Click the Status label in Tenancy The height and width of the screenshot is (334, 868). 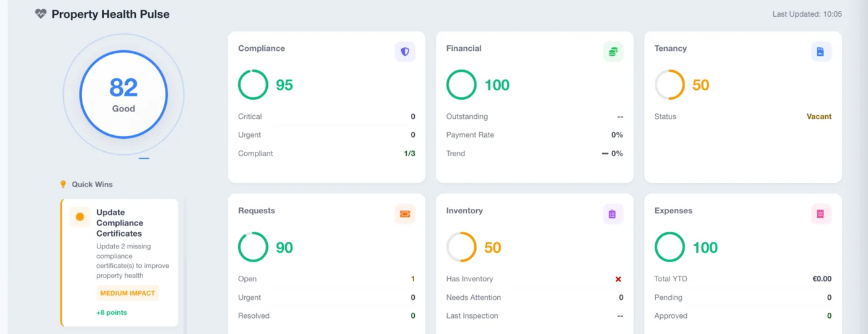click(665, 116)
